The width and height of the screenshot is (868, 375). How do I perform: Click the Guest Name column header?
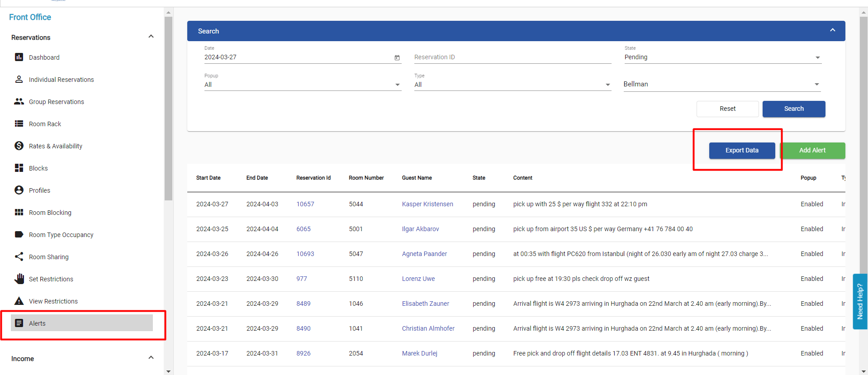pos(417,178)
